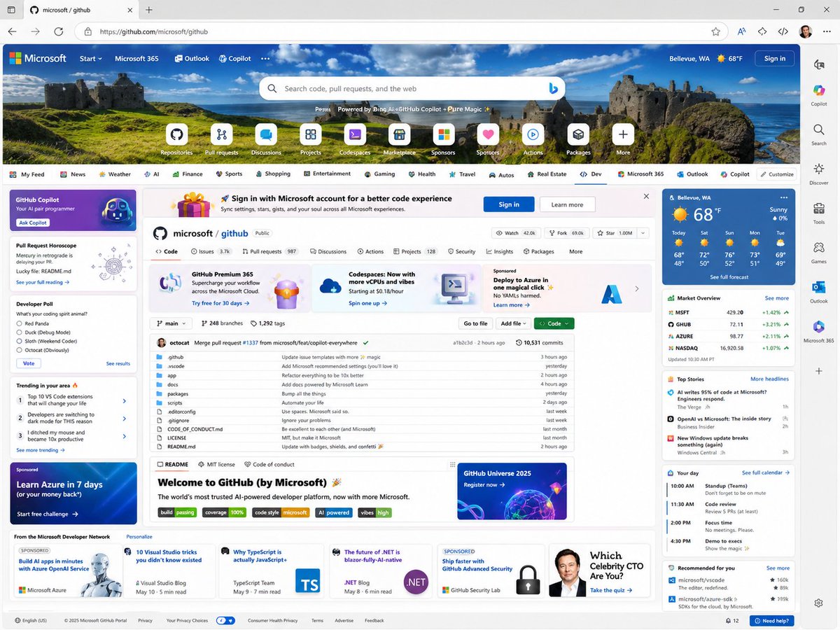This screenshot has height=630, width=840.
Task: Select the Gaming feed category
Action: tap(379, 174)
